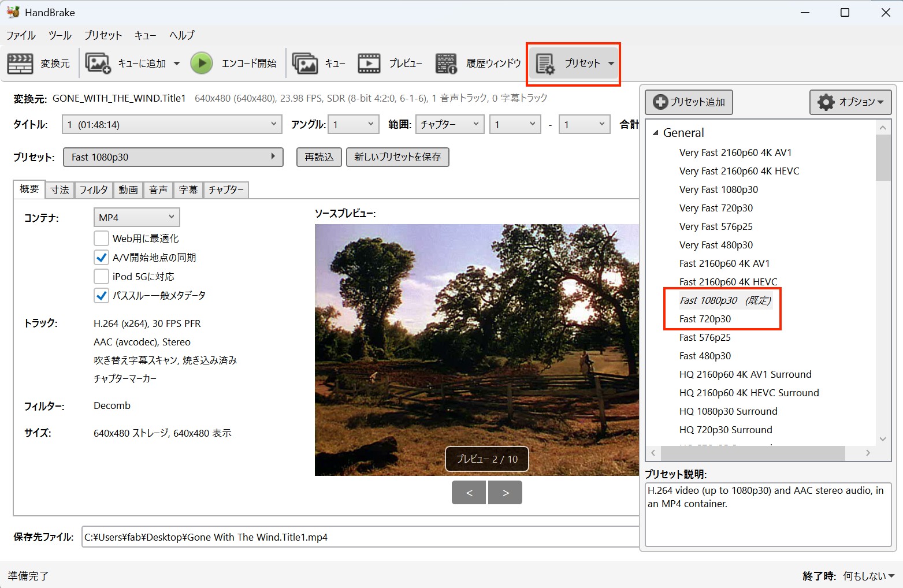Uncheck A/V開始地点の同期 checkbox

(x=101, y=257)
